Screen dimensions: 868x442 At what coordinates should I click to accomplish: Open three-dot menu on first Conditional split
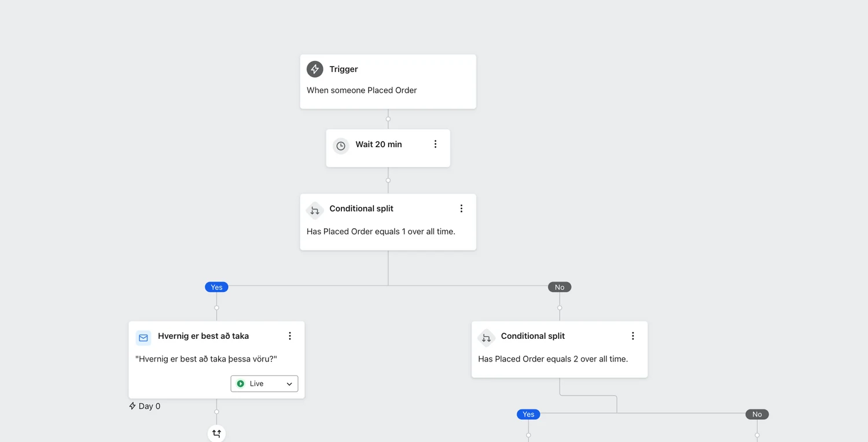(461, 209)
